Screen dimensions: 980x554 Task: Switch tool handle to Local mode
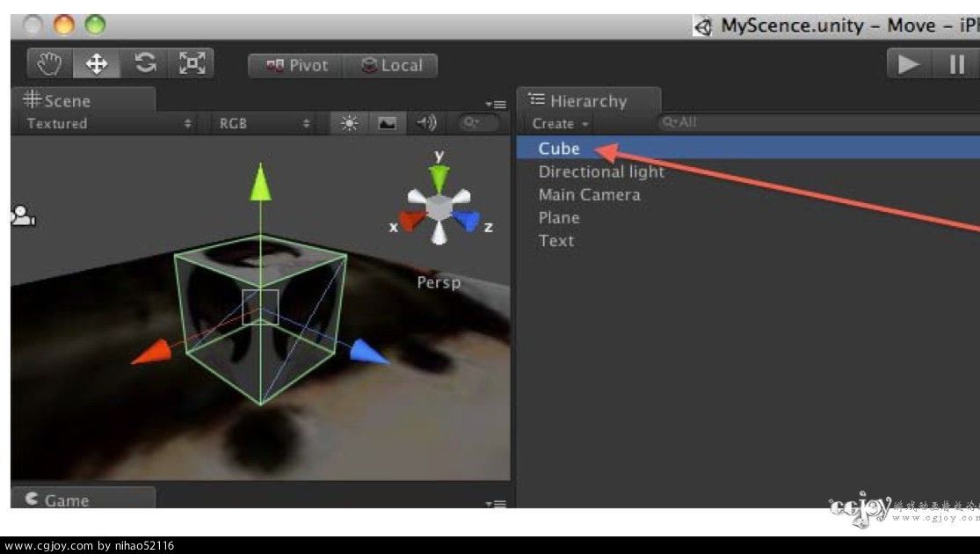(391, 64)
